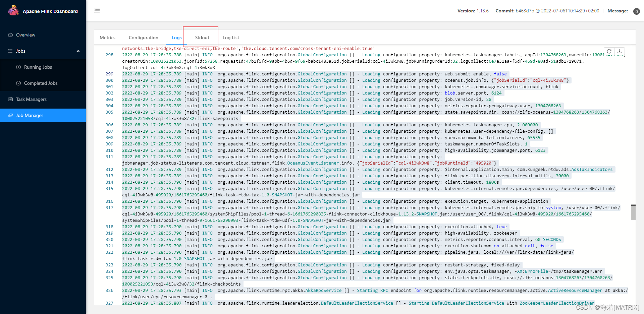The image size is (644, 314).
Task: Click 'metrics.reporter.oceanus.interval, 60 SECONDS' text
Action: tap(503, 239)
